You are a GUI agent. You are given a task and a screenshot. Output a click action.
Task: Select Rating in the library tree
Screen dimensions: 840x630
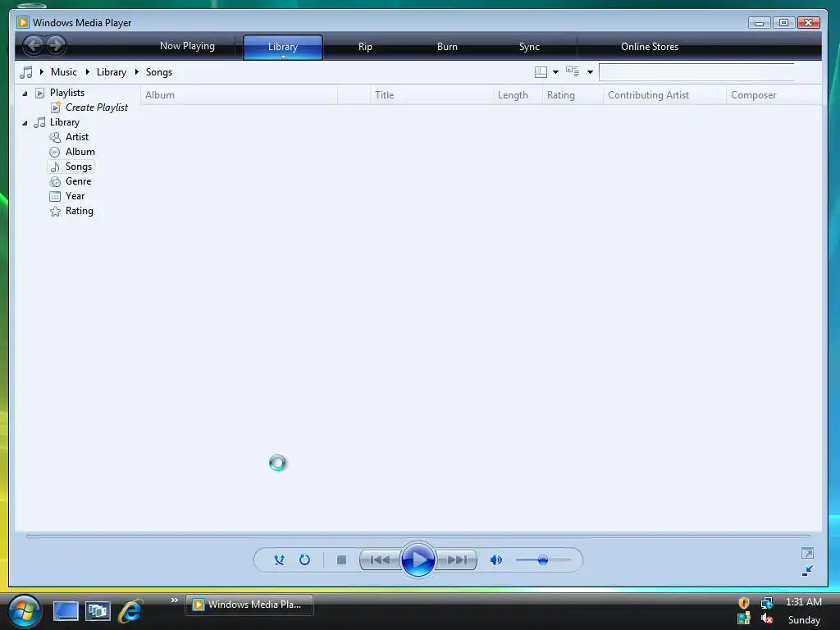[x=80, y=211]
